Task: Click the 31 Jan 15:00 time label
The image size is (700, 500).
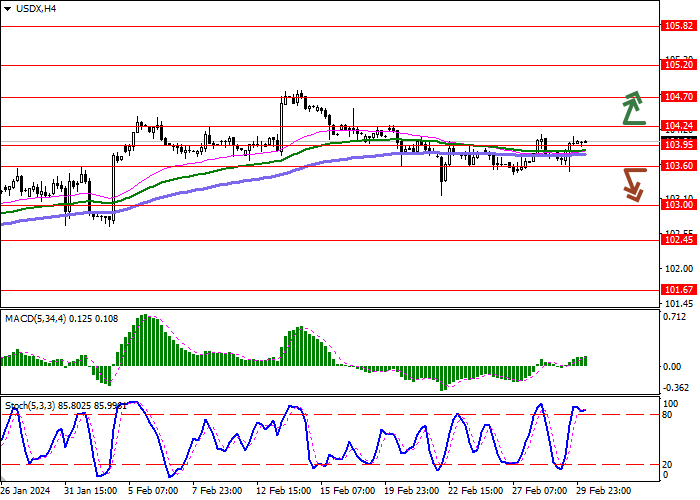Action: 91,491
